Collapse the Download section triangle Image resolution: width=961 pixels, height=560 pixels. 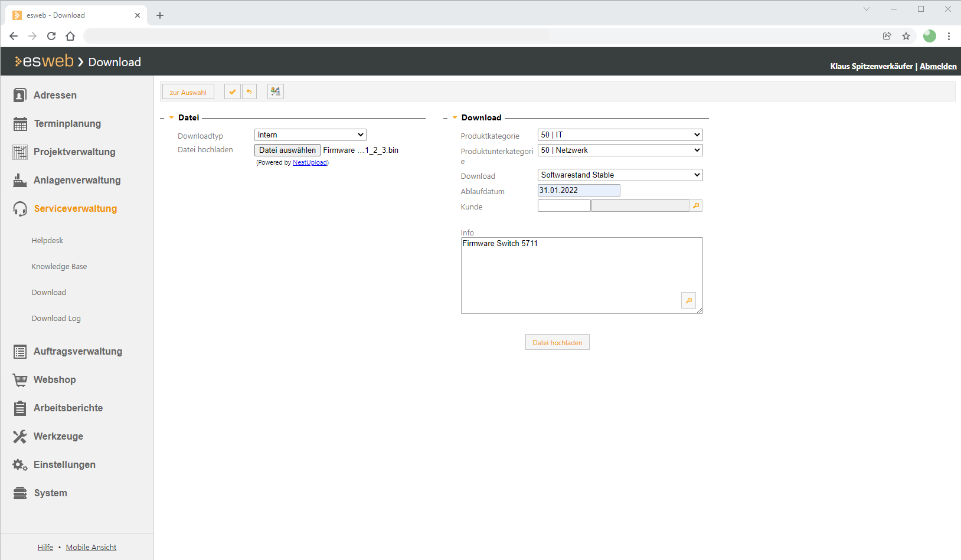tap(455, 118)
